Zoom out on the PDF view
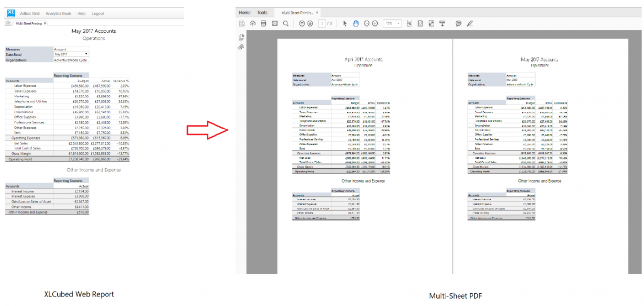Image resolution: width=644 pixels, height=306 pixels. point(366,23)
